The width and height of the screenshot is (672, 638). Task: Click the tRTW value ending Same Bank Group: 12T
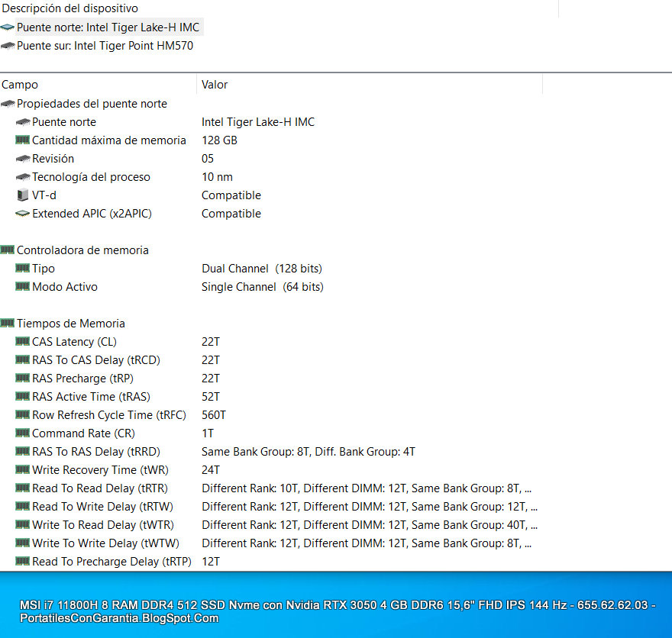(370, 507)
